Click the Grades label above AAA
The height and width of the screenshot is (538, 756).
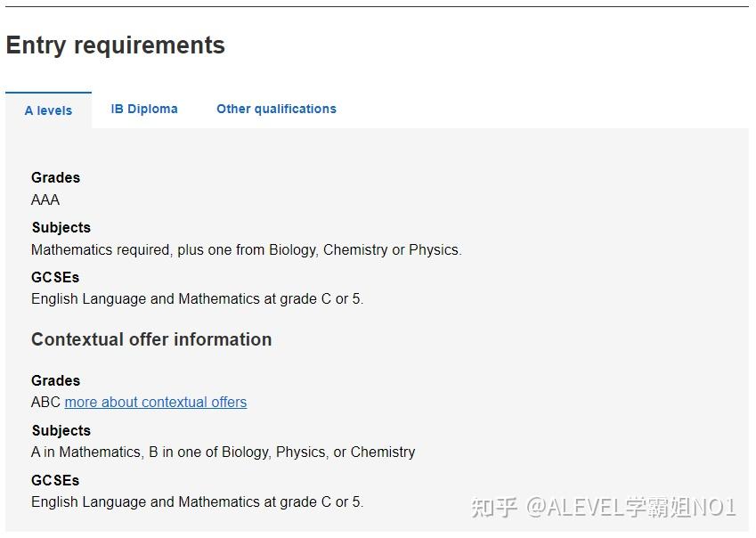coord(55,177)
